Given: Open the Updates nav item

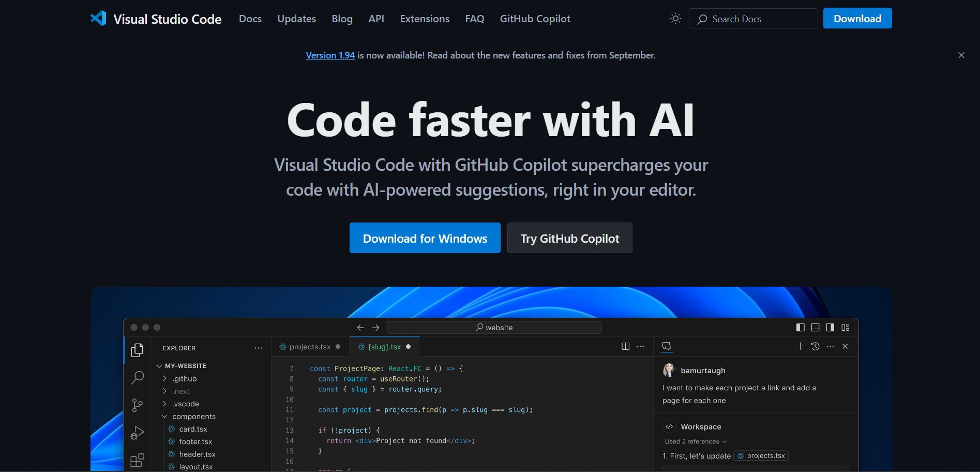Looking at the screenshot, I should pyautogui.click(x=296, y=19).
